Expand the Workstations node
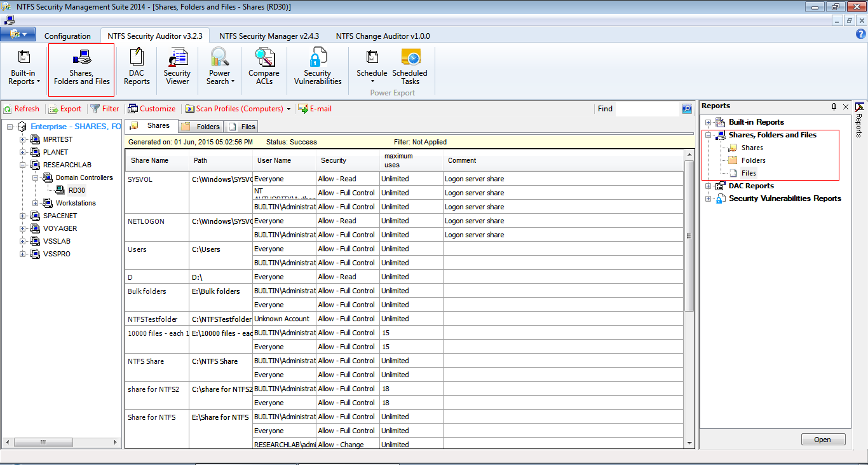Screen dimensions: 868x465 (36, 203)
